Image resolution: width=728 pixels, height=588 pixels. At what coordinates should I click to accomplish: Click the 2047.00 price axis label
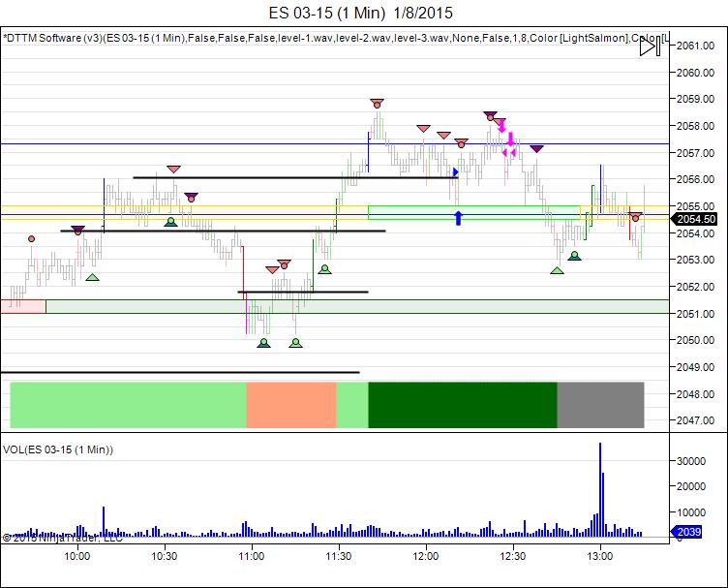click(x=695, y=420)
